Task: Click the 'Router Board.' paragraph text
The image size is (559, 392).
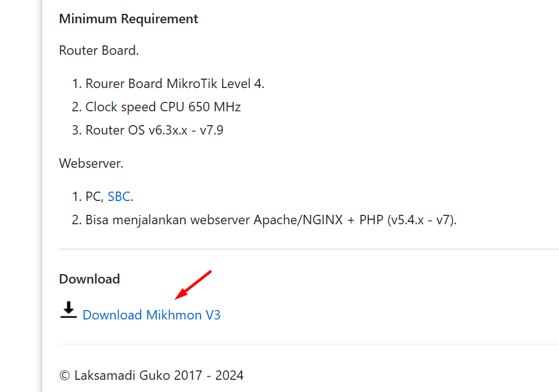Action: [x=99, y=50]
